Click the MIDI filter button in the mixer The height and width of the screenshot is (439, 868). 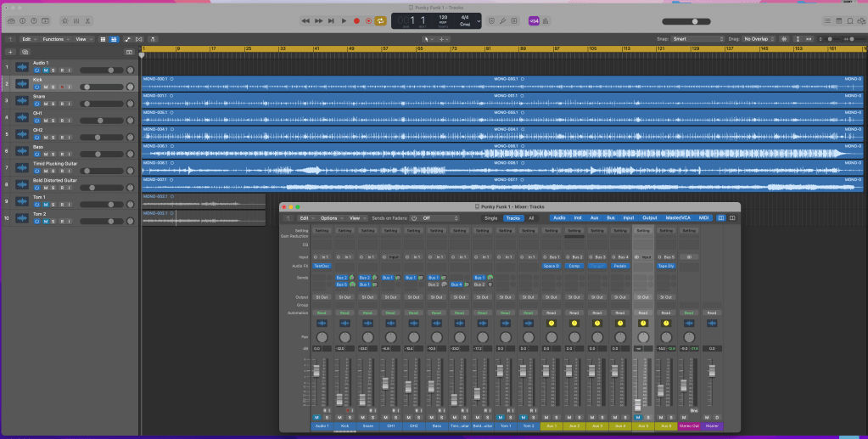pyautogui.click(x=703, y=218)
